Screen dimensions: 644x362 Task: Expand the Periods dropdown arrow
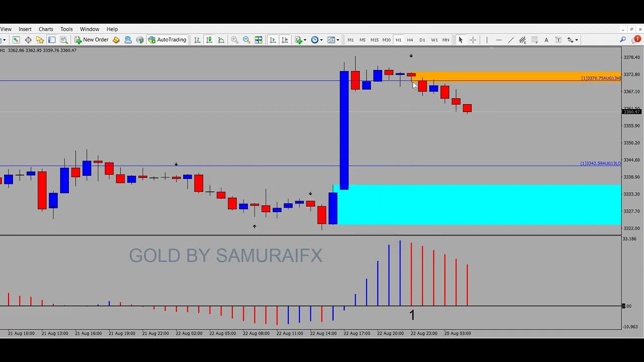point(321,40)
